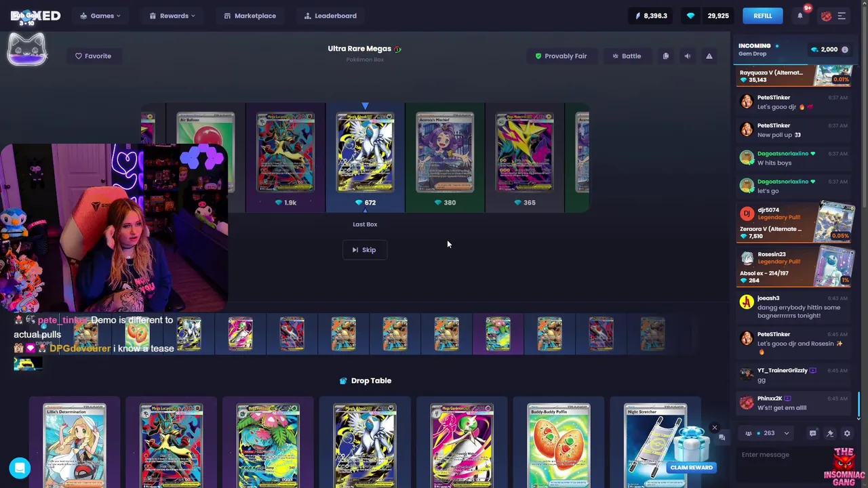Click username Phinxx2K in chat

coord(770,399)
